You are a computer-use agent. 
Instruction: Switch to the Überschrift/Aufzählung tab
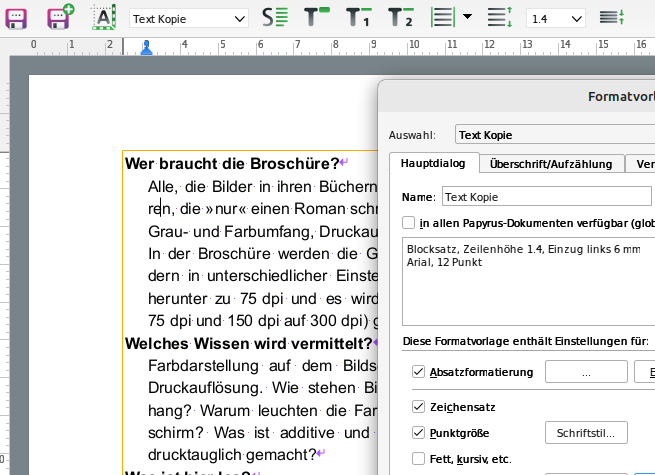pos(552,164)
